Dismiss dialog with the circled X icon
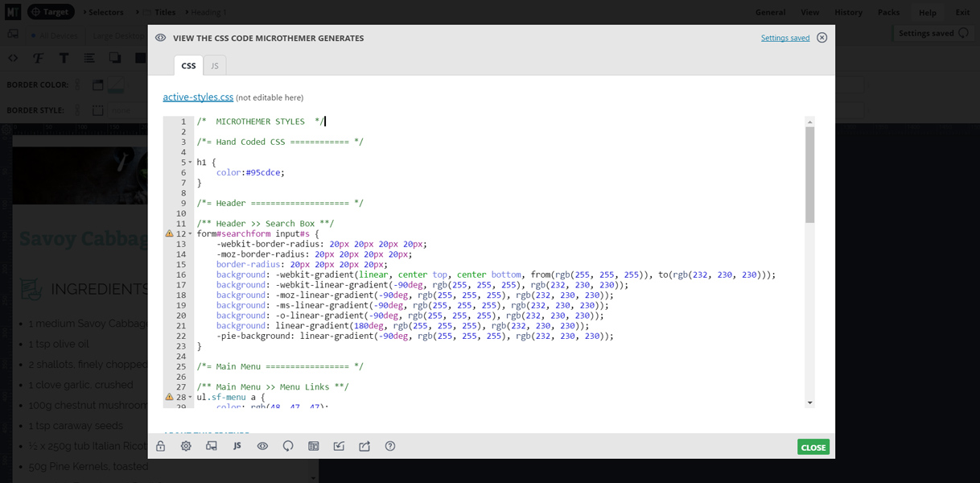Screen dimensions: 980x483 click(x=821, y=38)
